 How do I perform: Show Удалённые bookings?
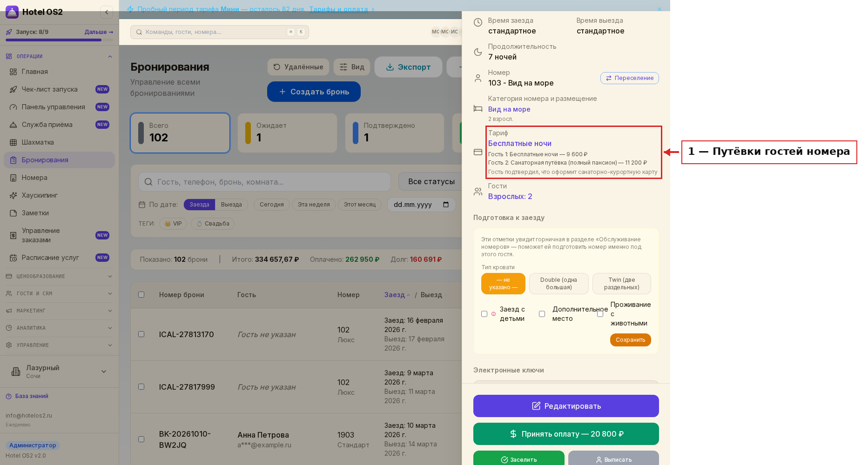click(298, 67)
